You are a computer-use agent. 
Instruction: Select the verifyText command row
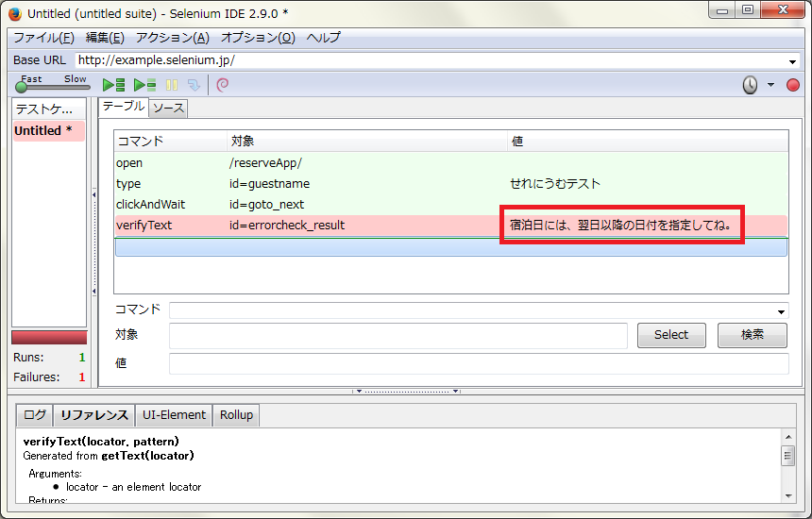[450, 226]
